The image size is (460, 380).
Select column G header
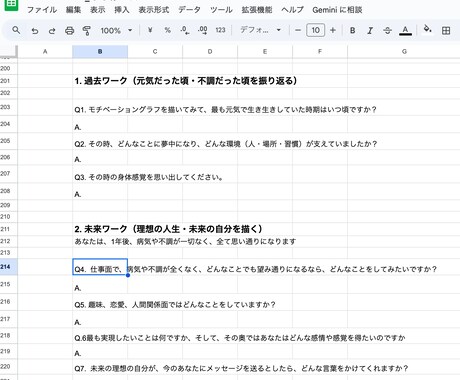(404, 52)
